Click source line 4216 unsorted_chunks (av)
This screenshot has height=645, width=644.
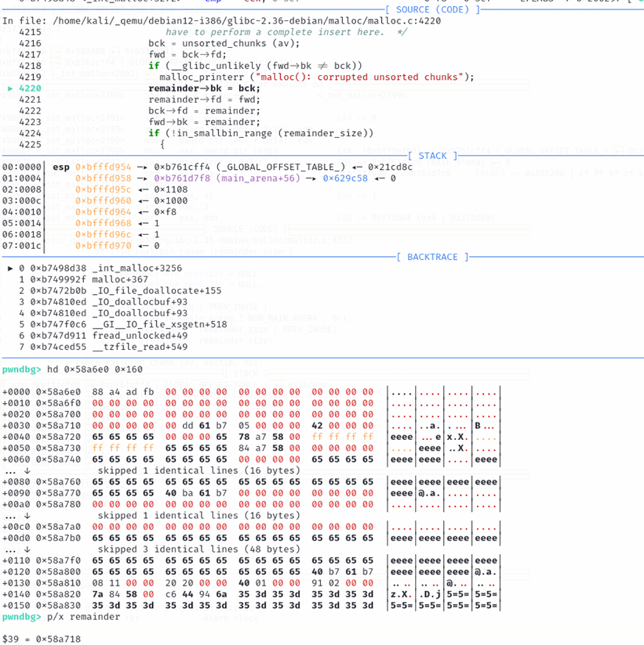click(x=224, y=43)
